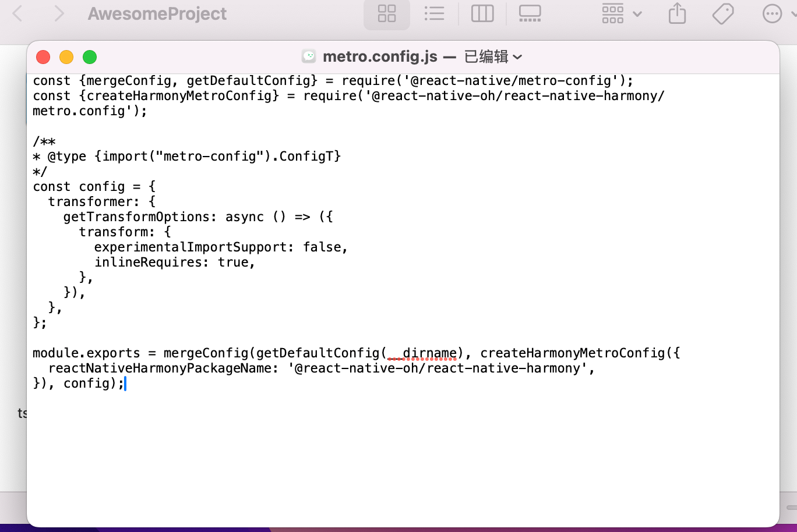
Task: Click the @type ConfigT comment line
Action: [186, 156]
